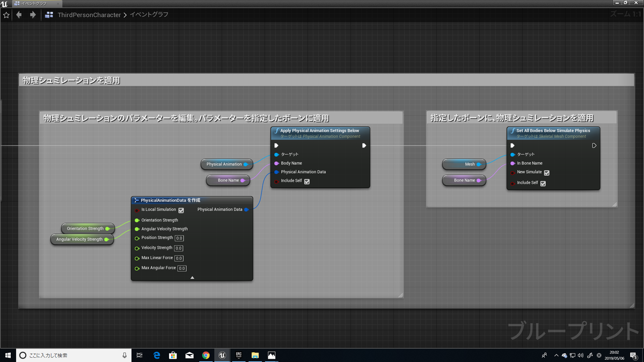Toggle Include Self on Set All Bodies node
Screen dimensions: 644x362
click(x=543, y=183)
